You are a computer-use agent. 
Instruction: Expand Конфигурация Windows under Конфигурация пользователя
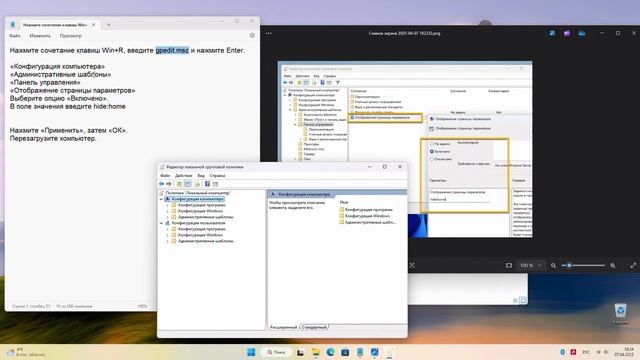[x=167, y=235]
